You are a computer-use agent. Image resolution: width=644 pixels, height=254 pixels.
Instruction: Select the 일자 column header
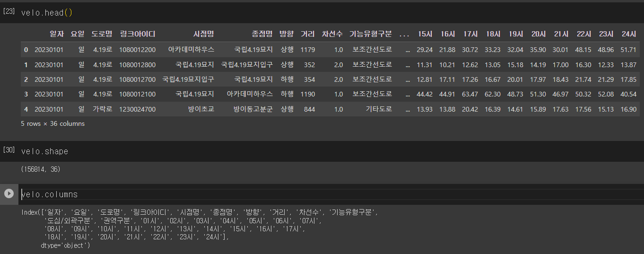tap(56, 34)
